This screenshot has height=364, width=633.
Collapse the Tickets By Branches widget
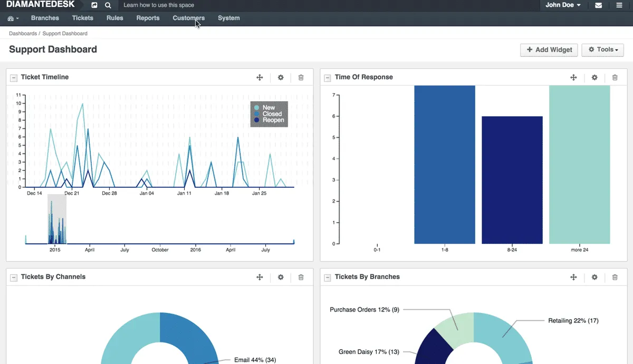pyautogui.click(x=328, y=277)
